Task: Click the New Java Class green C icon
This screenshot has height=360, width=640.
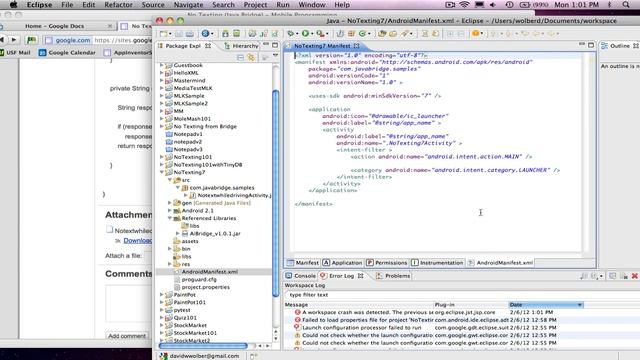Action: click(362, 34)
